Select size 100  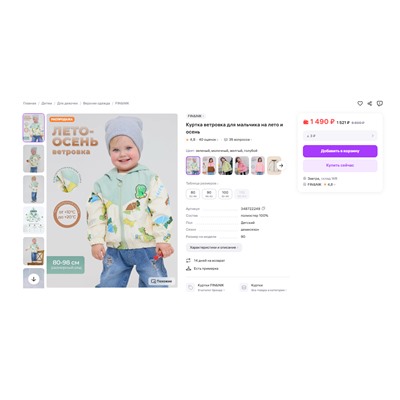(225, 194)
